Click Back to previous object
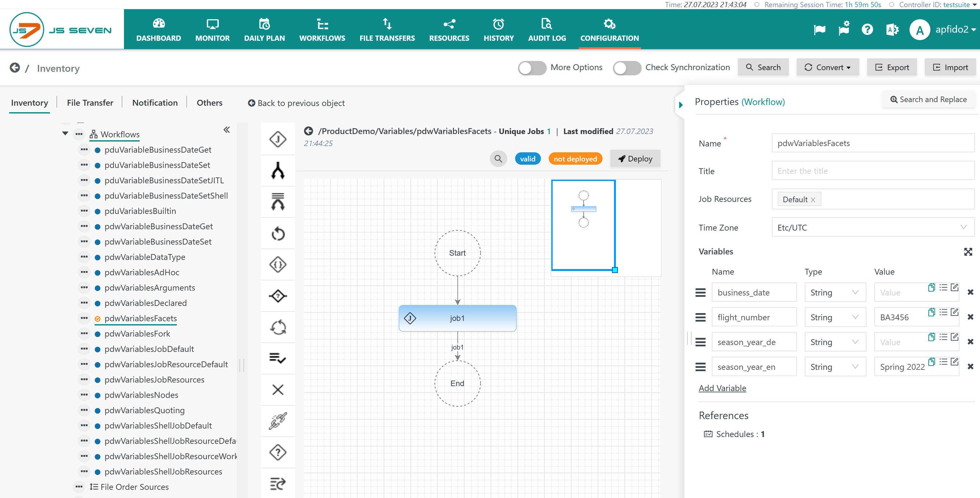This screenshot has height=498, width=980. click(296, 103)
